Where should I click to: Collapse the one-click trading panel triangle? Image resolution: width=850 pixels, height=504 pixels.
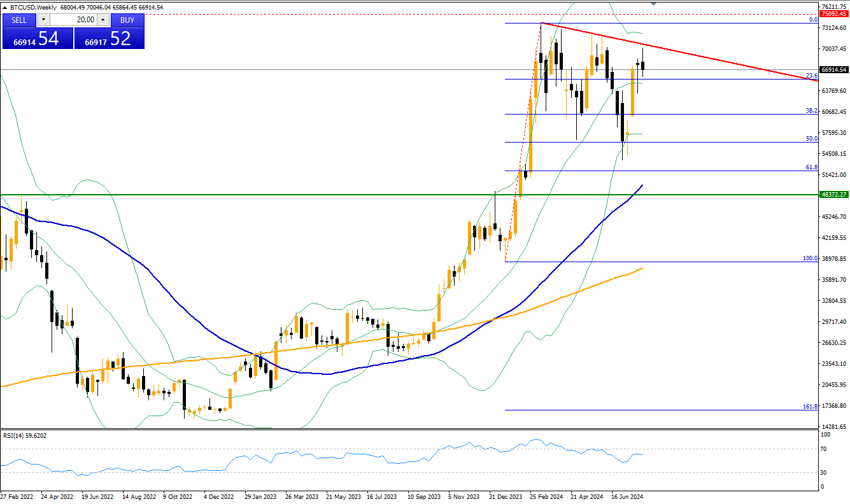tap(6, 8)
